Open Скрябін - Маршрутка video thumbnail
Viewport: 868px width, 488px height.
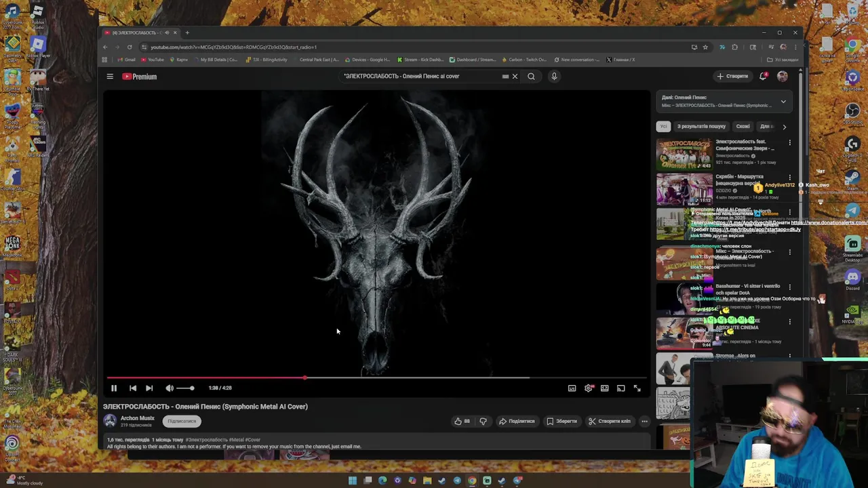pos(684,189)
